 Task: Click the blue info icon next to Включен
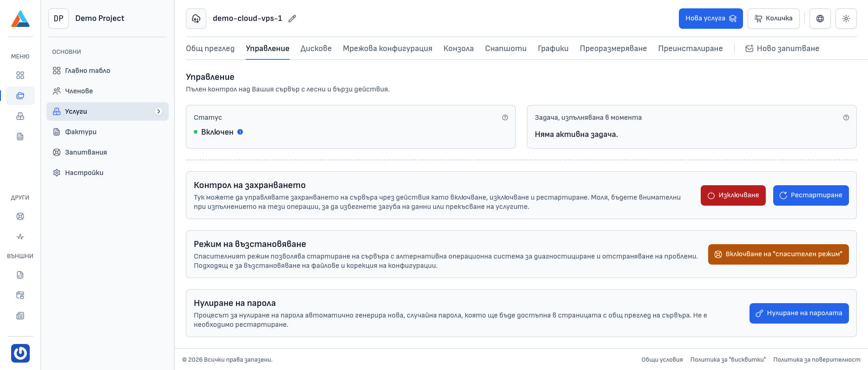[240, 132]
